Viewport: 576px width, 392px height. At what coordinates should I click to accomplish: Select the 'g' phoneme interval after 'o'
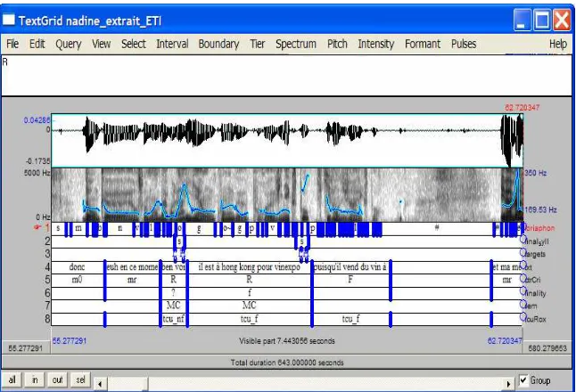point(199,228)
